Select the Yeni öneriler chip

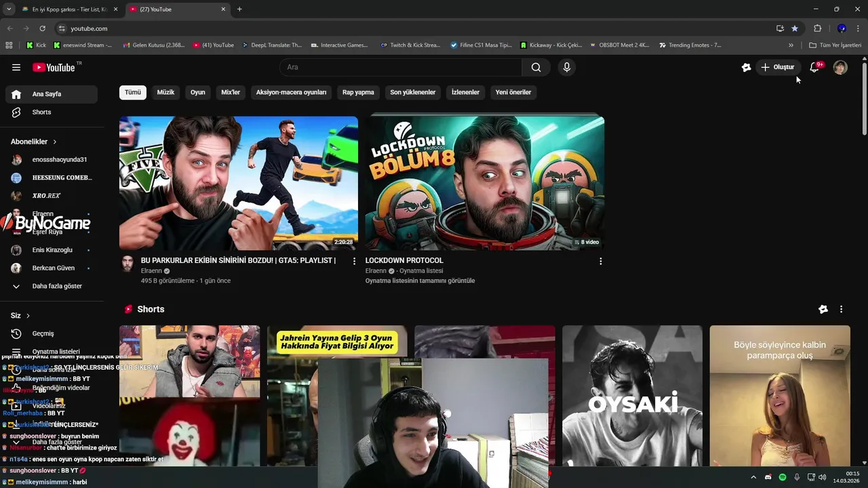(513, 92)
